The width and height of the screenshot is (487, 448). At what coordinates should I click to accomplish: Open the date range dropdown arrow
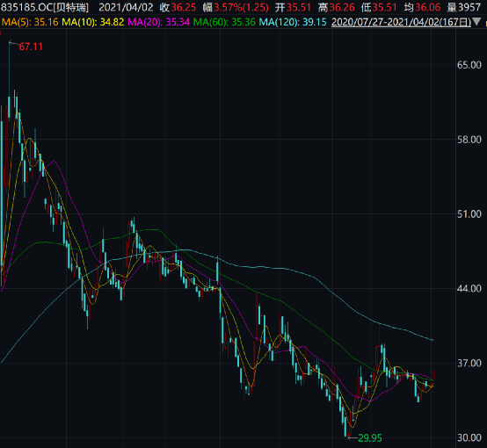(x=476, y=22)
